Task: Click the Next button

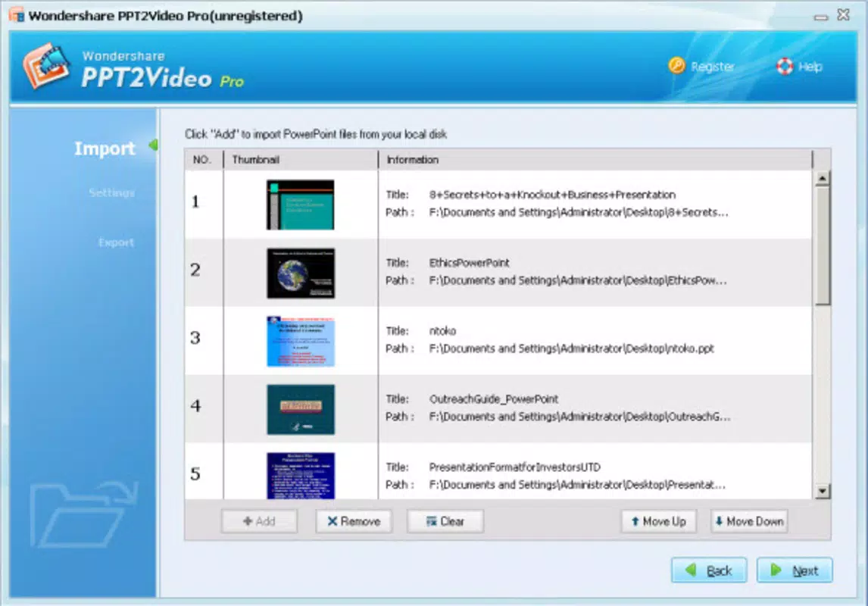Action: click(795, 570)
